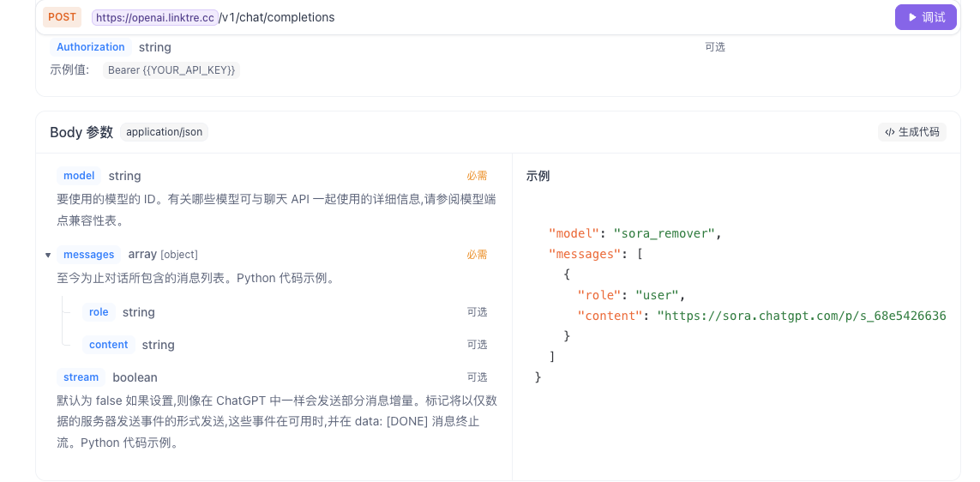Click the Authorization parameter name

pos(91,47)
